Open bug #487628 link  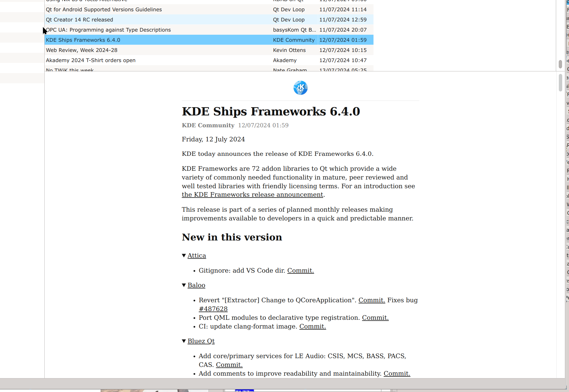pos(213,309)
